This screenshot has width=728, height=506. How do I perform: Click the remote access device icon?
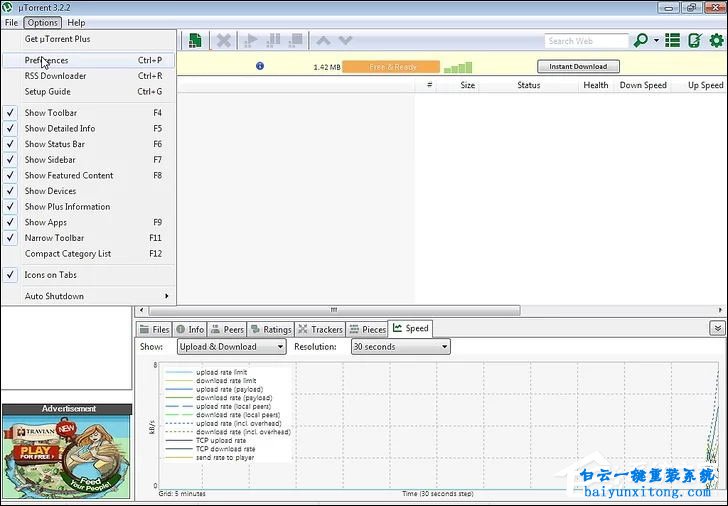(x=695, y=41)
